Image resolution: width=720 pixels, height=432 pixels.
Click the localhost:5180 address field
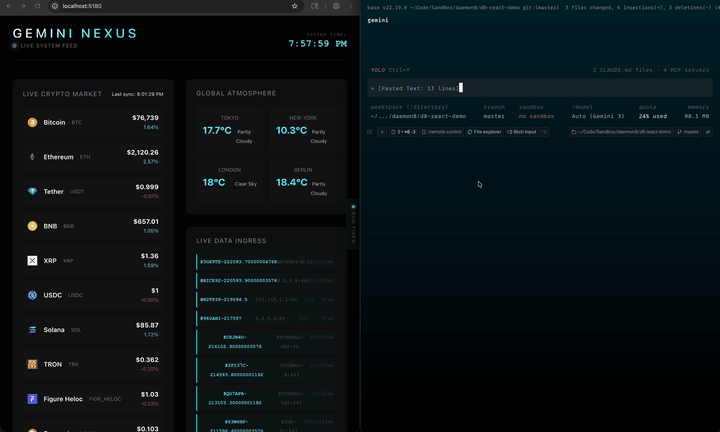(177, 6)
